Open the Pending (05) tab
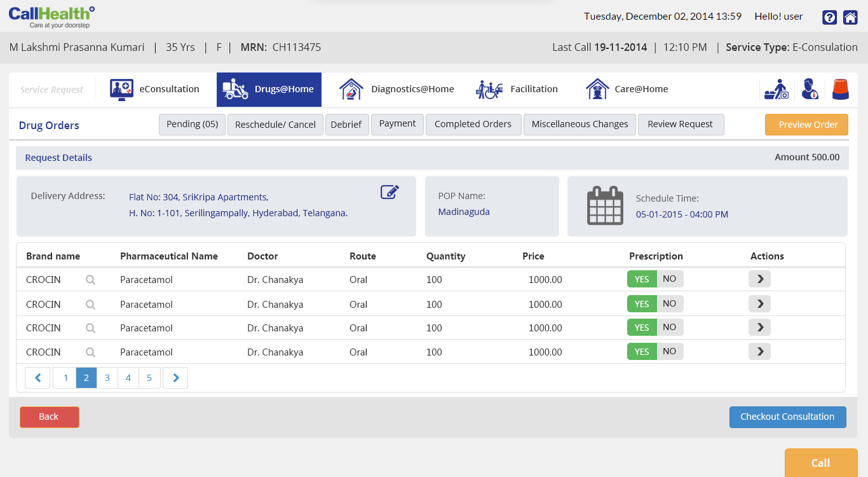 192,125
